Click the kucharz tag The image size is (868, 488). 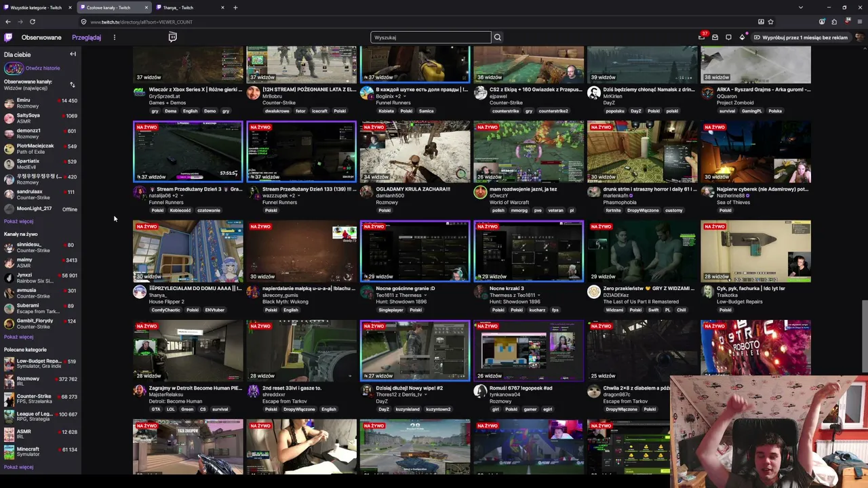[537, 310]
